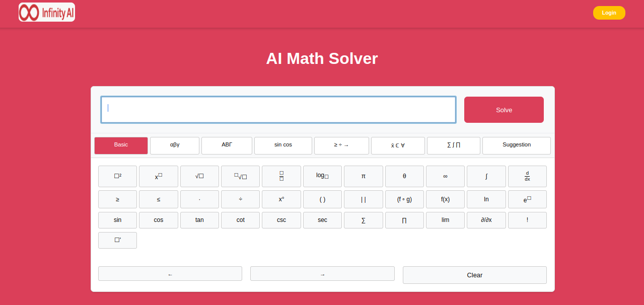Select the Σ ∫ ∏ symbols tab
Image resolution: width=644 pixels, height=305 pixels.
tap(453, 145)
